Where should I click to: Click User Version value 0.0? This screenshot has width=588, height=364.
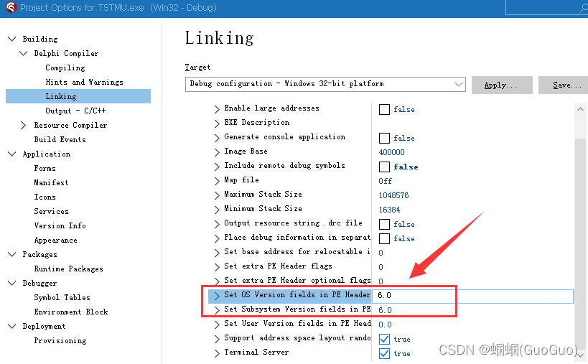[x=385, y=325]
